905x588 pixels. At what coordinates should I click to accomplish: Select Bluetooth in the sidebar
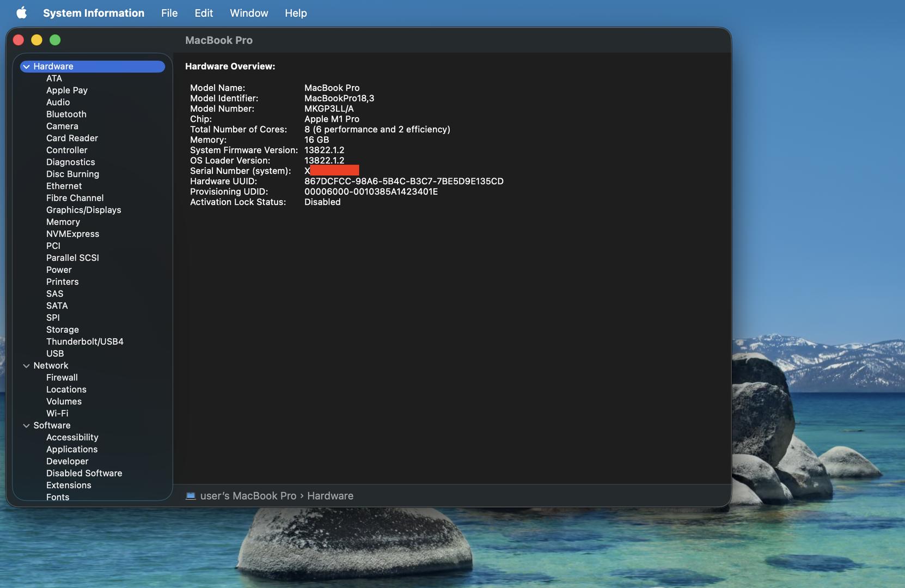click(x=66, y=114)
